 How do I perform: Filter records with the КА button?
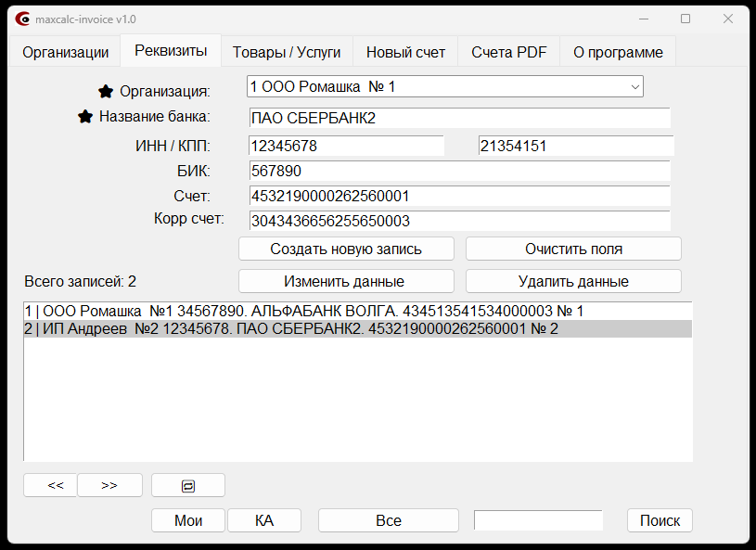pyautogui.click(x=264, y=520)
